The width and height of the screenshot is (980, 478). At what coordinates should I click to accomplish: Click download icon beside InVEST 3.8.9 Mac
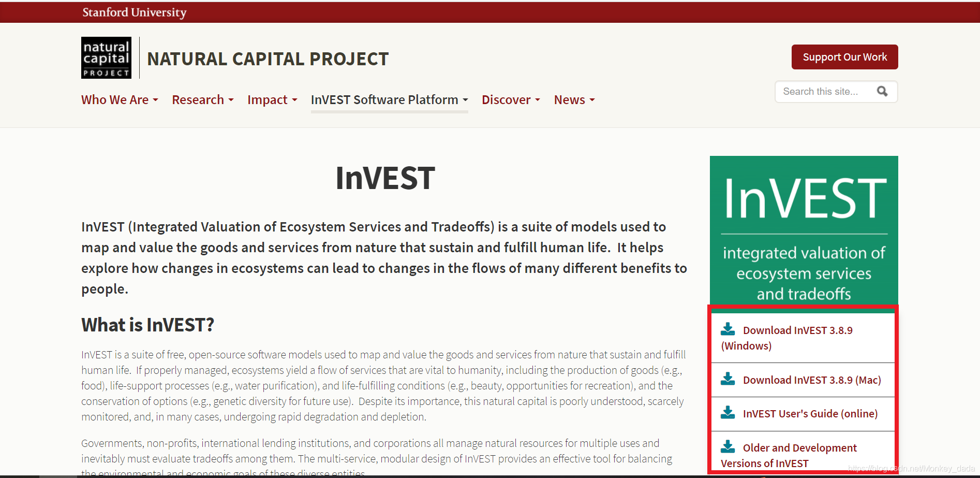[x=728, y=379]
